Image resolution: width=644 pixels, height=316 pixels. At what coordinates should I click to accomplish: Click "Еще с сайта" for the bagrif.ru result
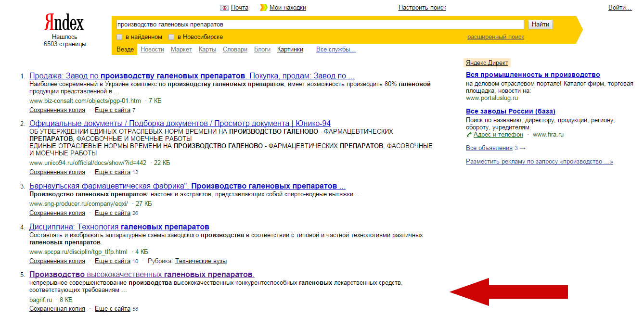point(113,309)
